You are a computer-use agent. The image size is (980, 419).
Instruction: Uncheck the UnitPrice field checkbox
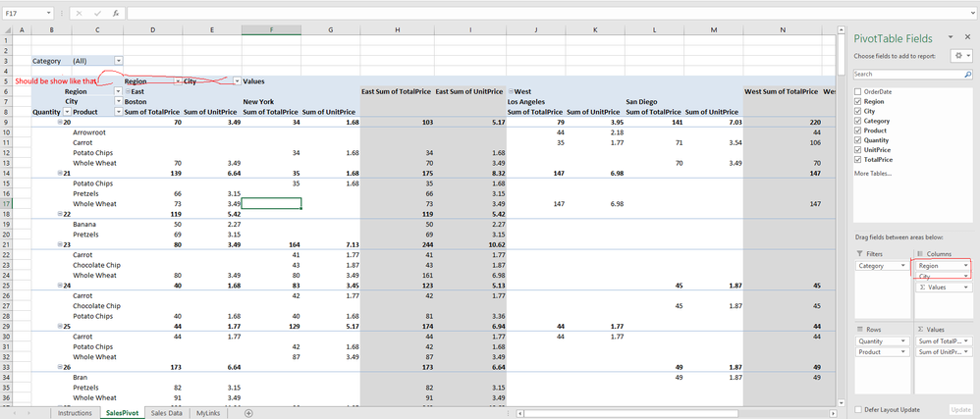tap(859, 148)
